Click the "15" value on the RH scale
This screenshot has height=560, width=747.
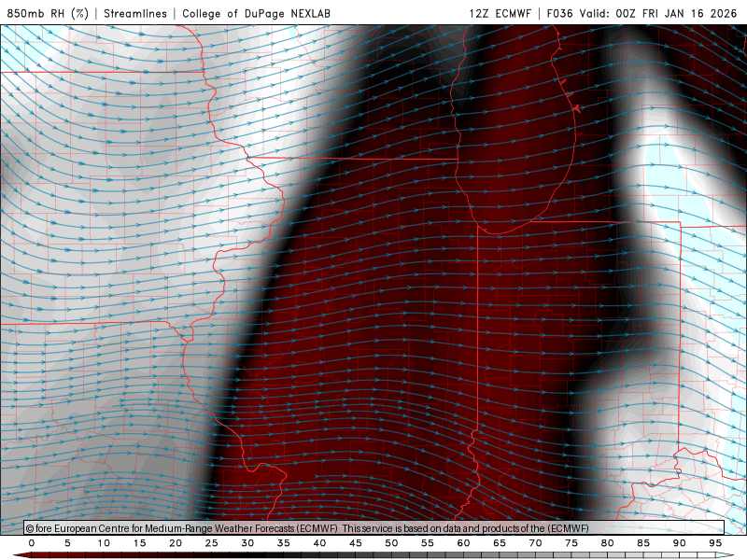139,543
